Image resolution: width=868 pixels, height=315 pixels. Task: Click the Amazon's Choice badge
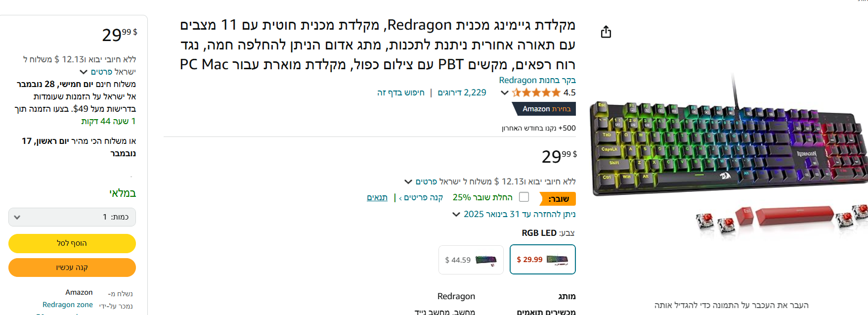click(x=543, y=109)
